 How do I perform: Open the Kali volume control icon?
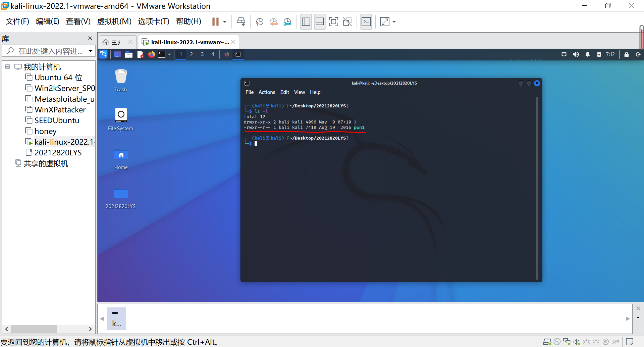[576, 54]
